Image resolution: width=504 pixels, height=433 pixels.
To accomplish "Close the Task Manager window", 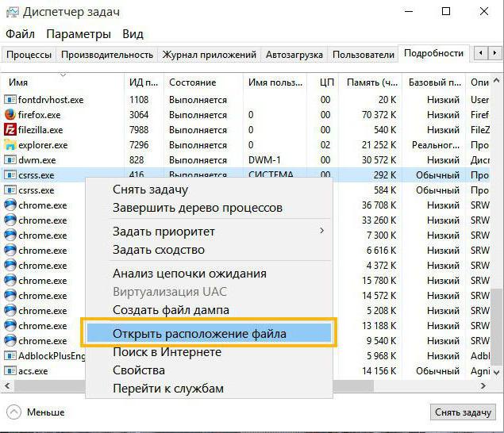I will (484, 12).
